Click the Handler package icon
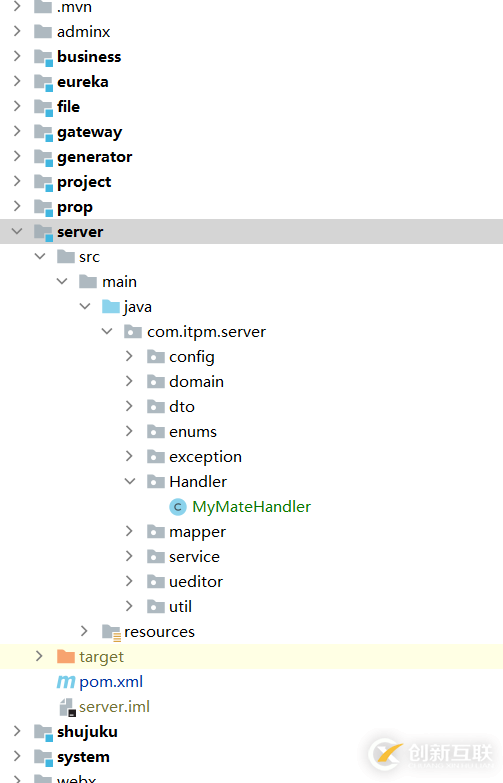This screenshot has height=783, width=503. (x=156, y=481)
